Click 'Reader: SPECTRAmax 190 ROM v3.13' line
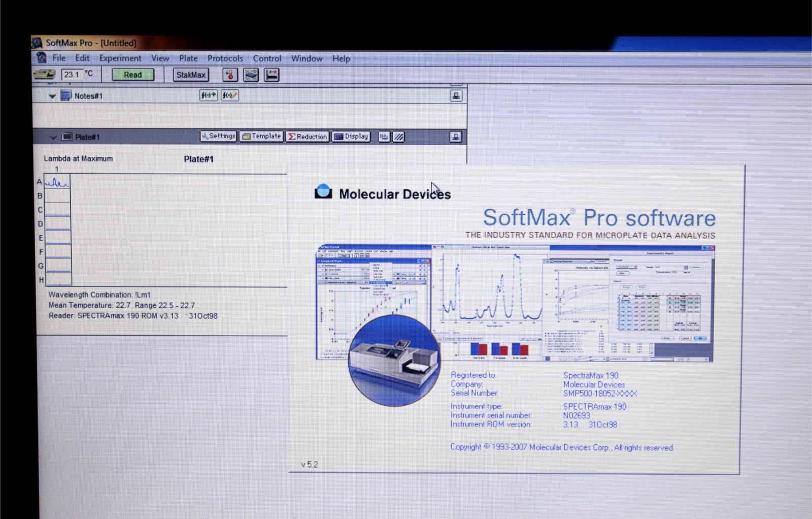The height and width of the screenshot is (519, 812). 133,316
